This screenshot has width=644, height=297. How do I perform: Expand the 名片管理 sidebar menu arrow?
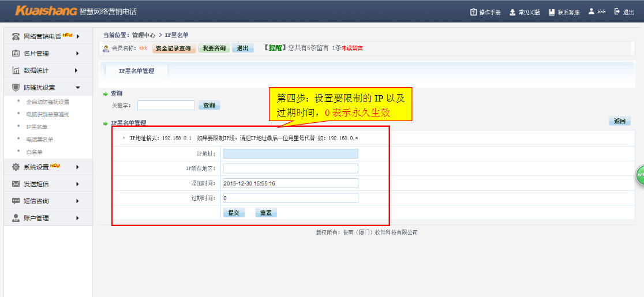tap(77, 54)
